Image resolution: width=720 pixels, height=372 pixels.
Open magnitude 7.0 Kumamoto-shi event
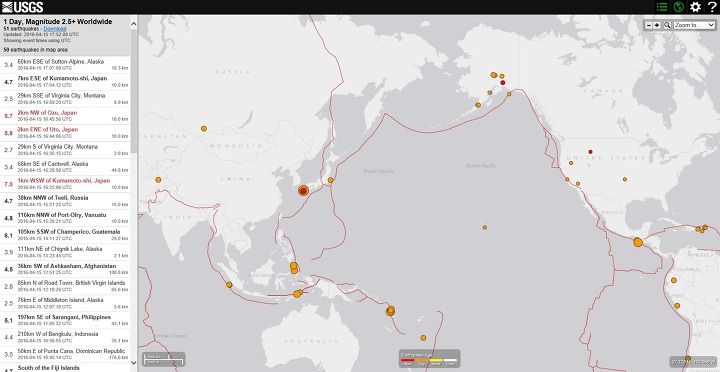pyautogui.click(x=65, y=184)
